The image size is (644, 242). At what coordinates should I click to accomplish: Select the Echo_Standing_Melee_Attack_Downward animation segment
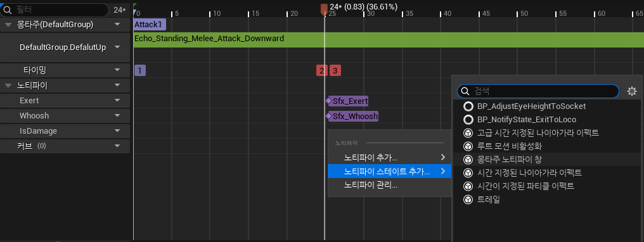389,39
